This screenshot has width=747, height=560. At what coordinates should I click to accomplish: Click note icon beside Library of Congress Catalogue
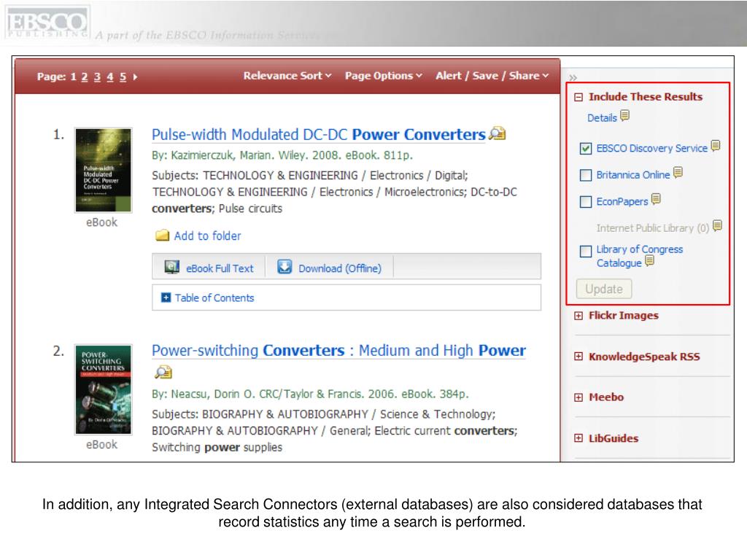point(649,260)
